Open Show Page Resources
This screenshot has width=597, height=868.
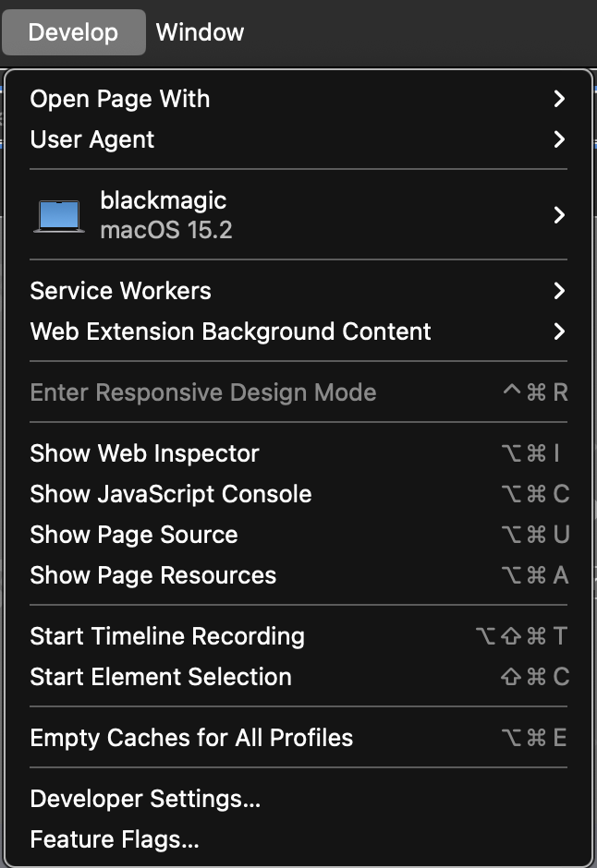pyautogui.click(x=152, y=575)
